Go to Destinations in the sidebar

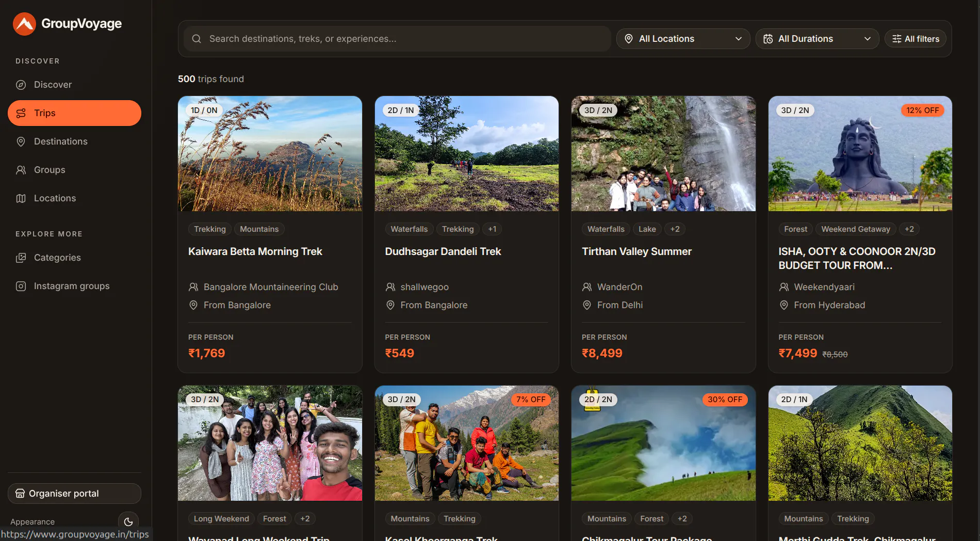tap(74, 141)
